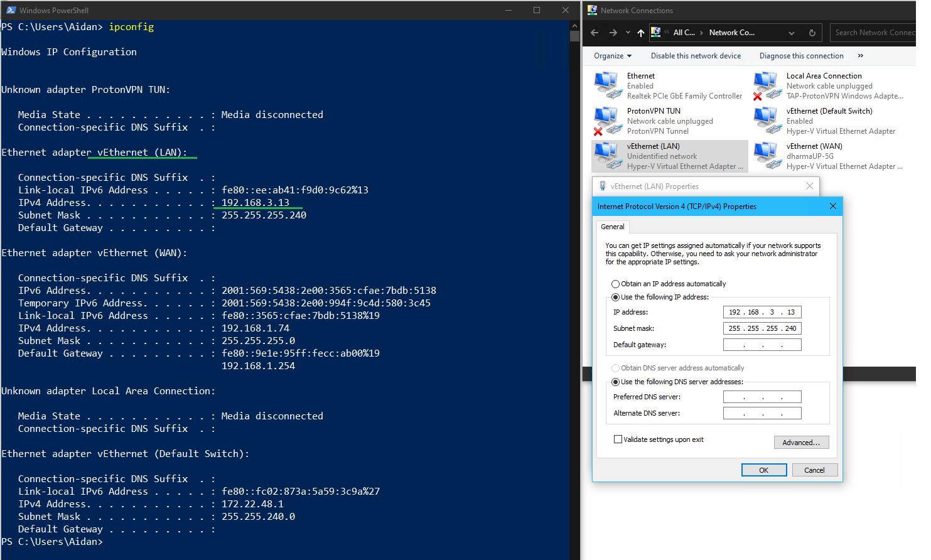Select the vEthernet (Default Switch) adapter icon

tap(767, 121)
